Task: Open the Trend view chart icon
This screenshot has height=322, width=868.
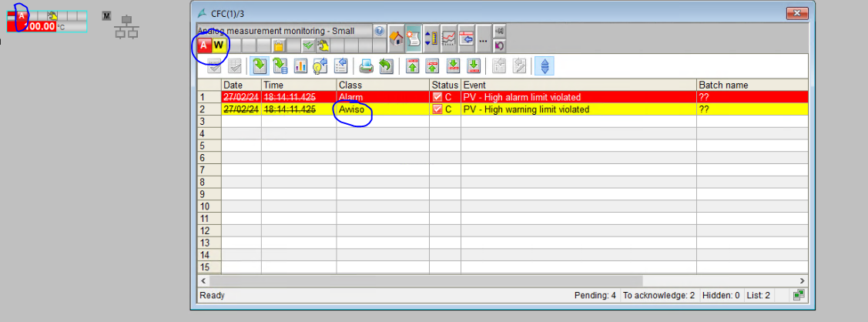Action: coord(448,39)
